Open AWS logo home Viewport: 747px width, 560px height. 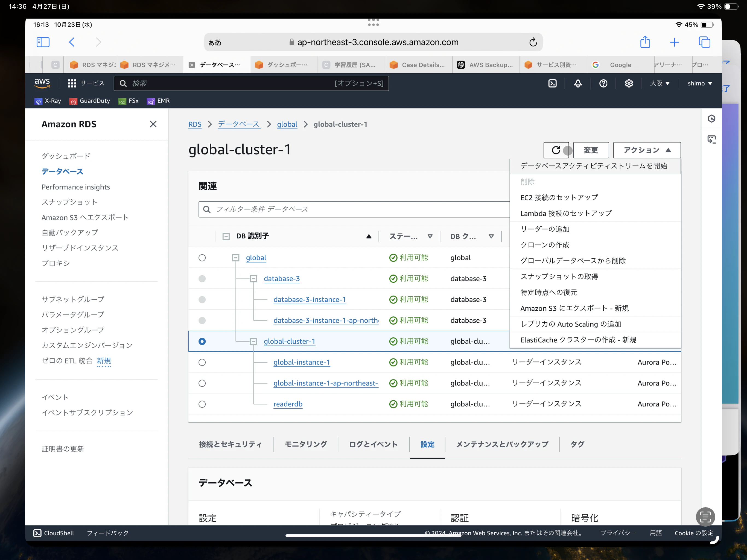tap(42, 83)
